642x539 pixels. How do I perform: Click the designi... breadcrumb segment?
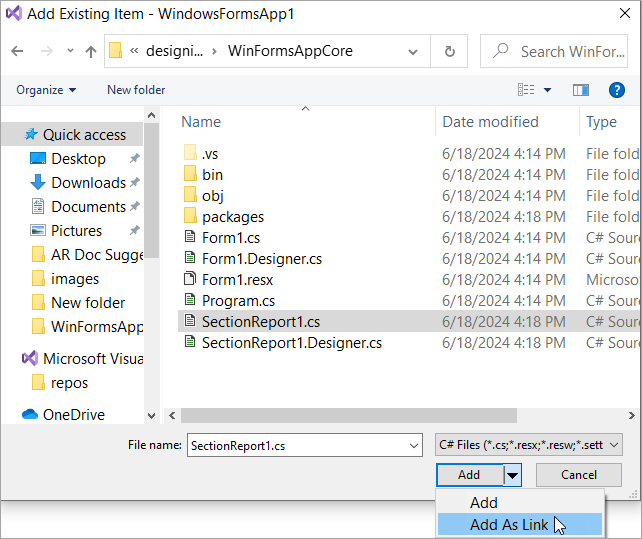174,51
